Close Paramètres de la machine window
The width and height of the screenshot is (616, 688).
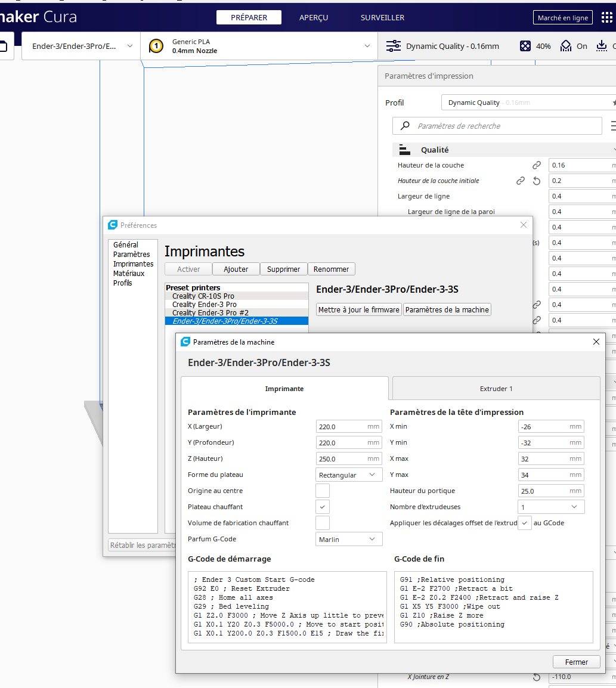coord(596,342)
